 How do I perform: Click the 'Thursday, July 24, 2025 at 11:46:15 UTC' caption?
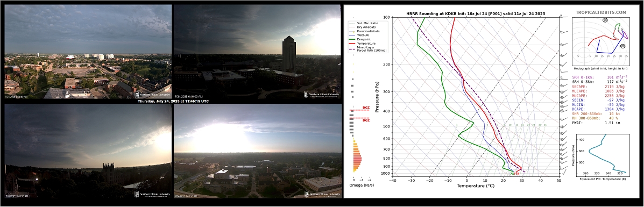tap(173, 101)
